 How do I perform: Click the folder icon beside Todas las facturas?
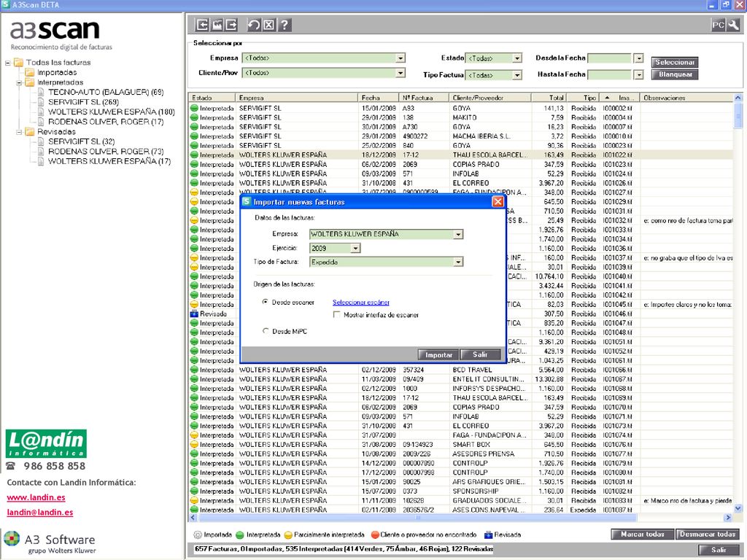tap(18, 63)
